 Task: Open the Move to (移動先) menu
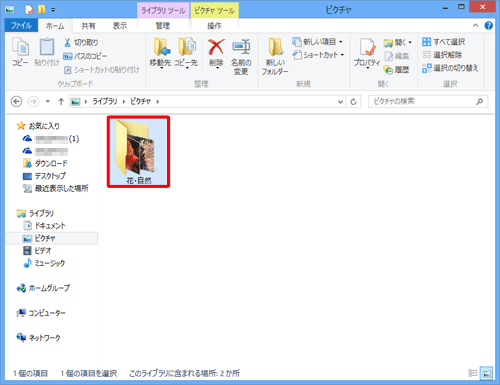tap(160, 53)
